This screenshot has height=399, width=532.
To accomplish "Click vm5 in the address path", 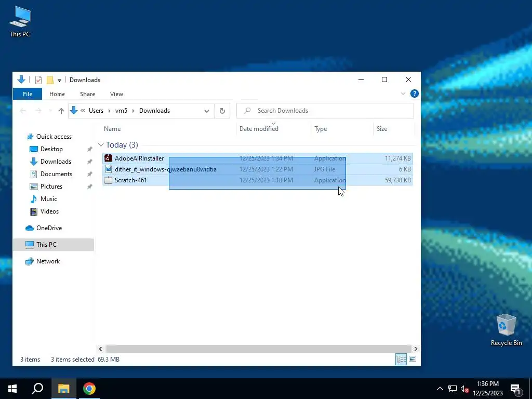I will tap(121, 111).
